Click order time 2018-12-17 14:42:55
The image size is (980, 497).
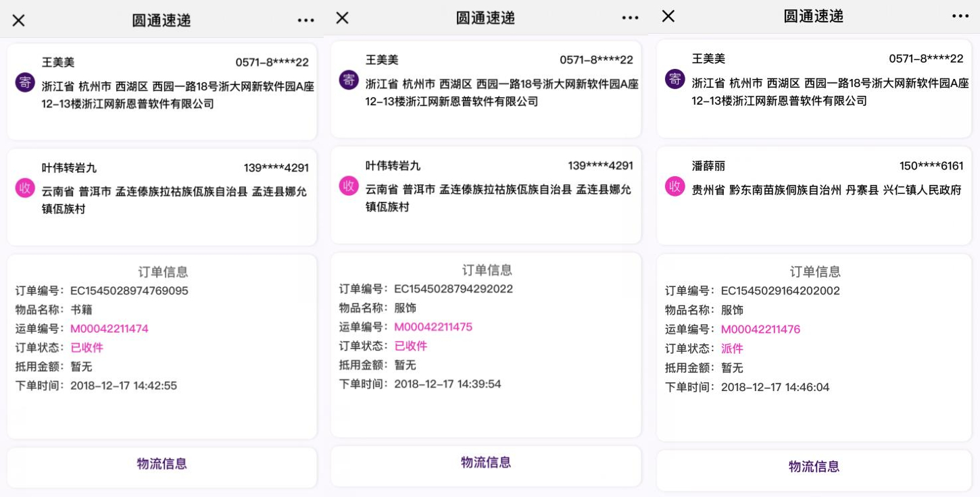[x=124, y=386]
